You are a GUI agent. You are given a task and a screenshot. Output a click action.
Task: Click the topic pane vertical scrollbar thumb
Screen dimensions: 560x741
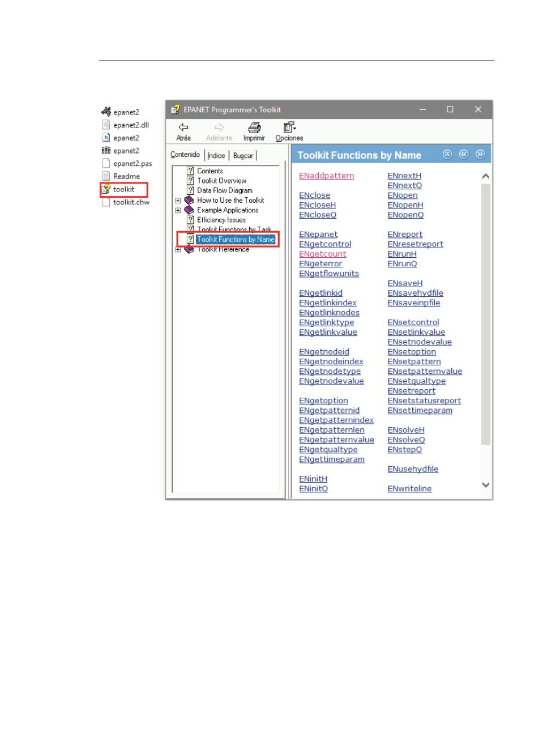pyautogui.click(x=485, y=313)
